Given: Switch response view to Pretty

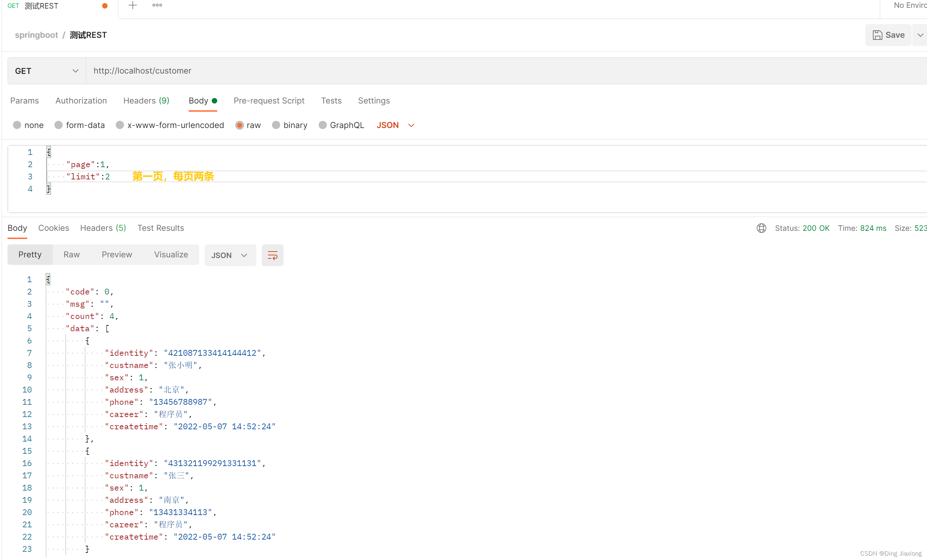Looking at the screenshot, I should (30, 255).
